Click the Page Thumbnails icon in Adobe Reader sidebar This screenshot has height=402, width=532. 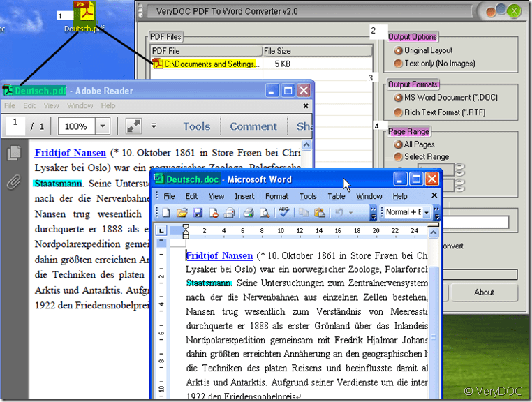14,153
